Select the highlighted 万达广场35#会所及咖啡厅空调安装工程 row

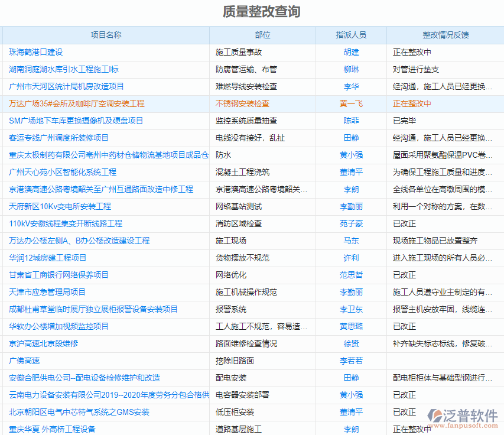pyautogui.click(x=74, y=103)
